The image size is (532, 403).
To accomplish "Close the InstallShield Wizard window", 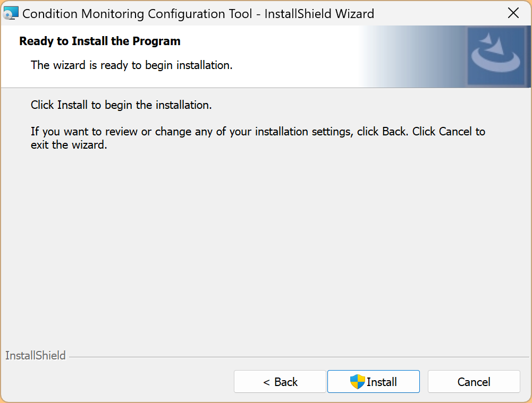I will pos(513,13).
